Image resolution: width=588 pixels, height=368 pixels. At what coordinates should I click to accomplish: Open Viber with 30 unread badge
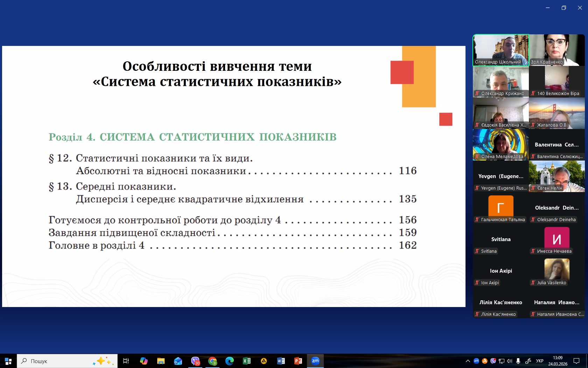(195, 361)
